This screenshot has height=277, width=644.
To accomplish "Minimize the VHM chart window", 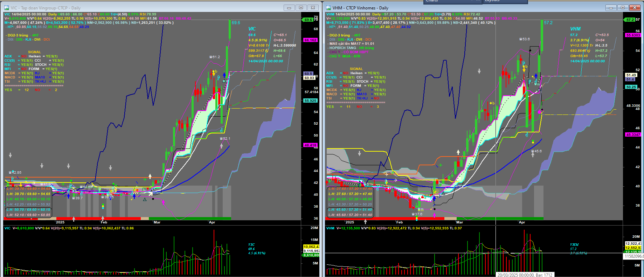I will [x=611, y=7].
